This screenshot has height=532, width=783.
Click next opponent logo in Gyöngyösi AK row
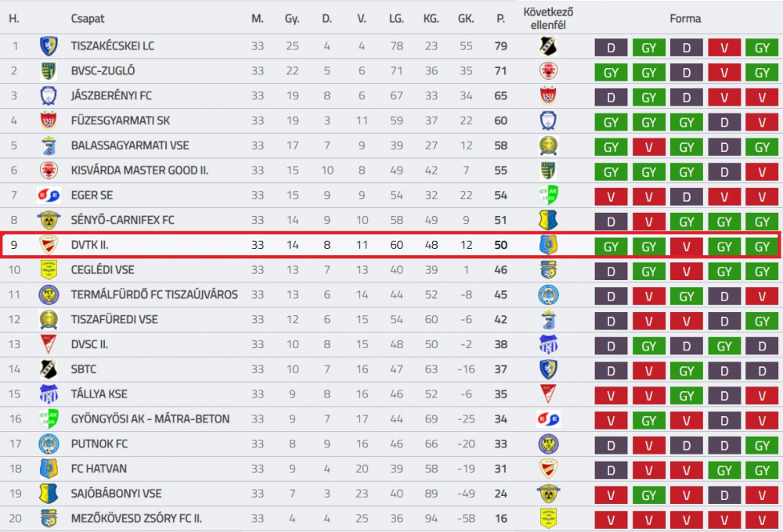pyautogui.click(x=548, y=419)
